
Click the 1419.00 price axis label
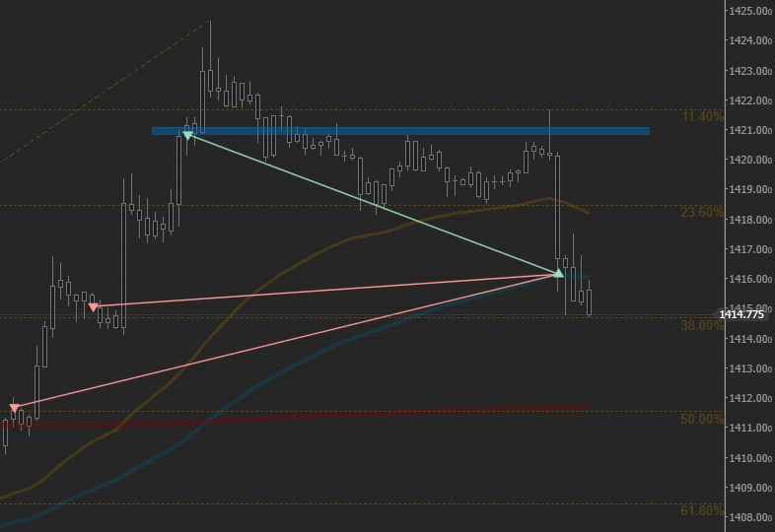click(x=750, y=189)
